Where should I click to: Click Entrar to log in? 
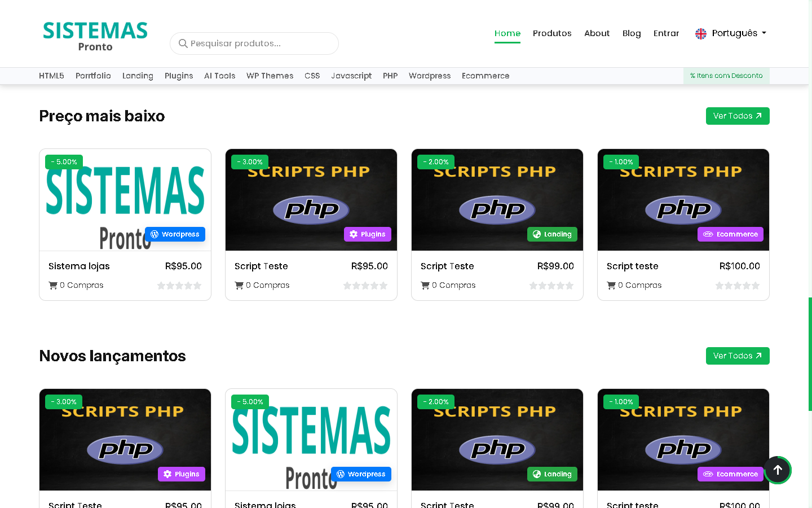666,33
